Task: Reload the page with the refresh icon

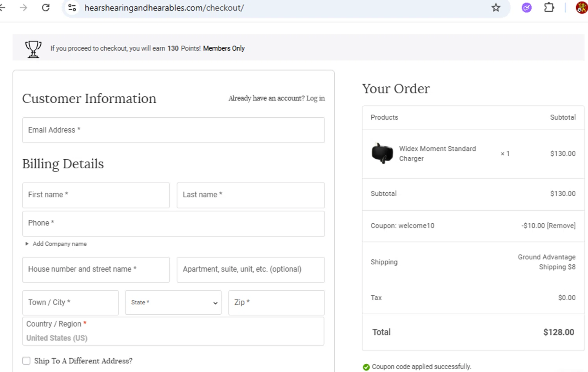Action: (x=46, y=7)
